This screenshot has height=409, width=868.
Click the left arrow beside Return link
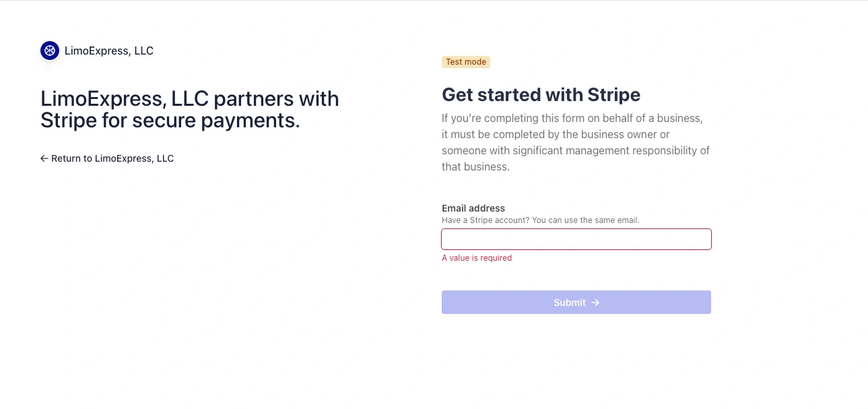pos(44,158)
